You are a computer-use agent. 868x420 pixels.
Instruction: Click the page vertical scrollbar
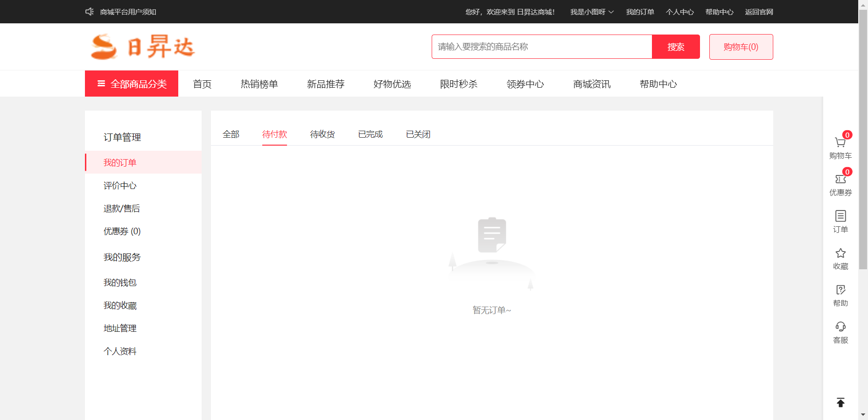(863, 140)
